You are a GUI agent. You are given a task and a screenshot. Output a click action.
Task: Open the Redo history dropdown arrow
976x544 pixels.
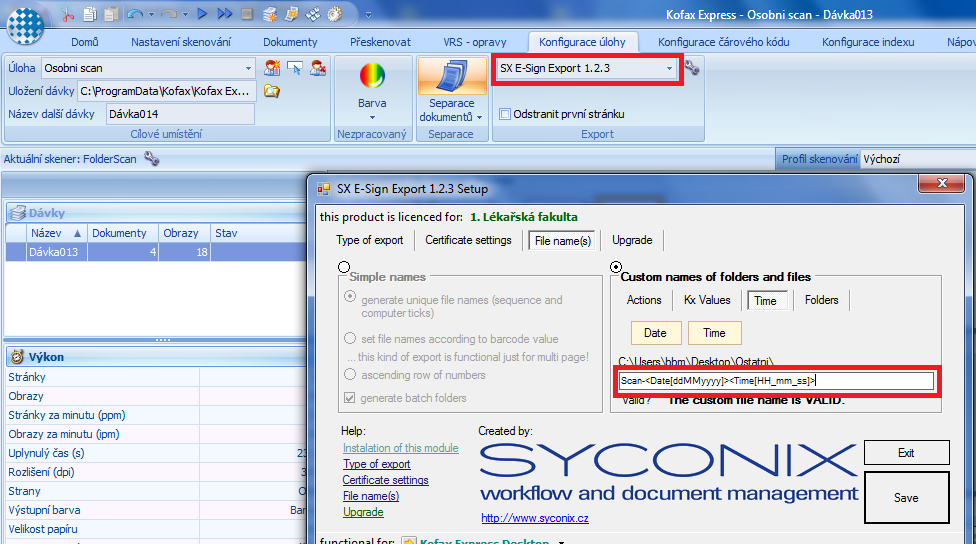tap(185, 14)
